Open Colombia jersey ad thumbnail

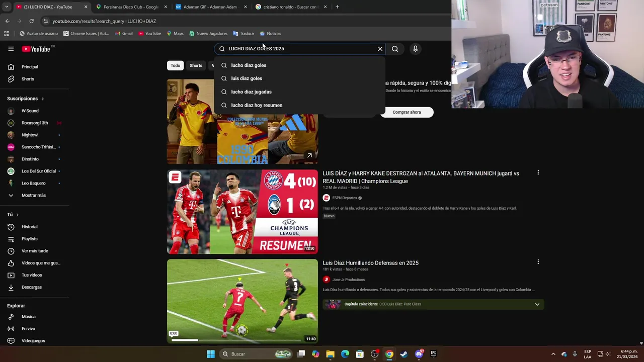pos(243,121)
